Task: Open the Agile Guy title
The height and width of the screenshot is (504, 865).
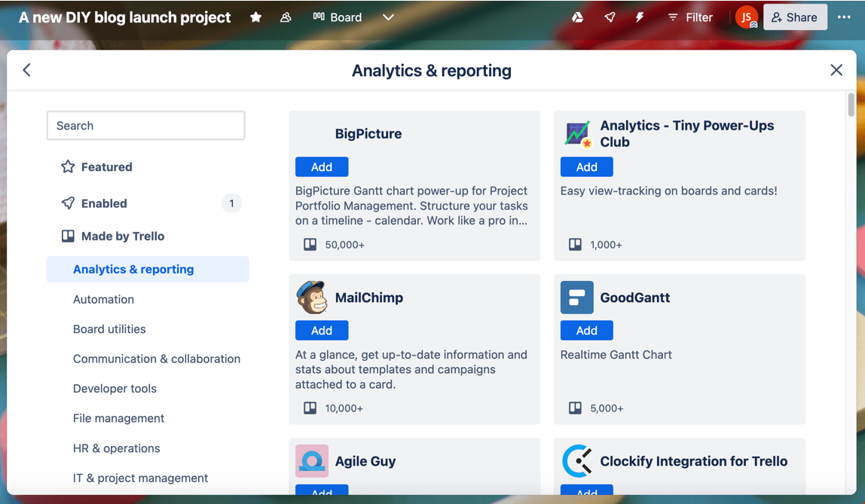Action: point(365,461)
